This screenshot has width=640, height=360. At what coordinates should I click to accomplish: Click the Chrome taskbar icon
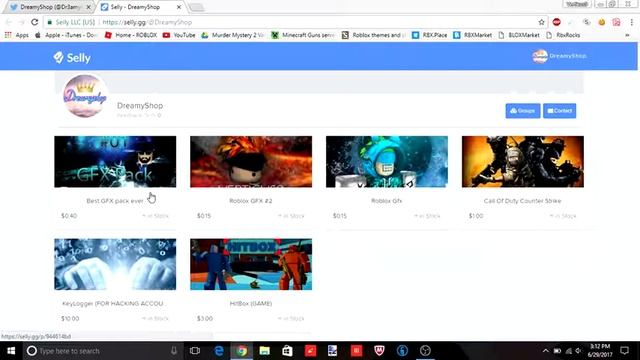tap(242, 351)
